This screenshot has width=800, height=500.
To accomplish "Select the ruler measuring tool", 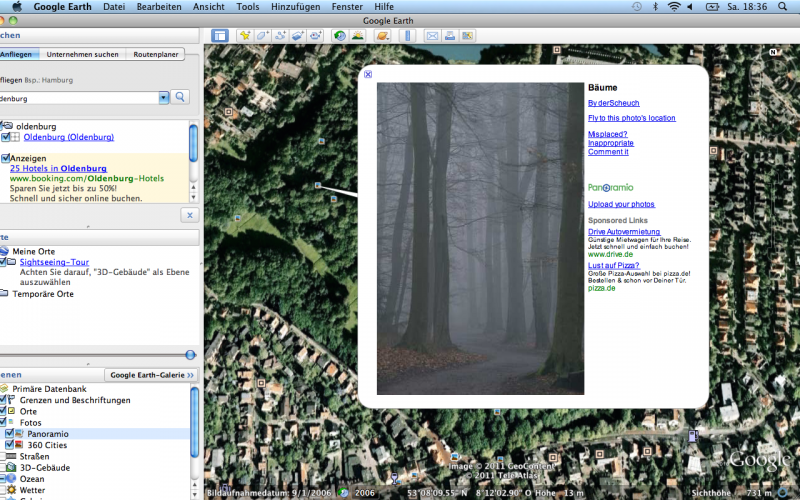I will pyautogui.click(x=407, y=35).
